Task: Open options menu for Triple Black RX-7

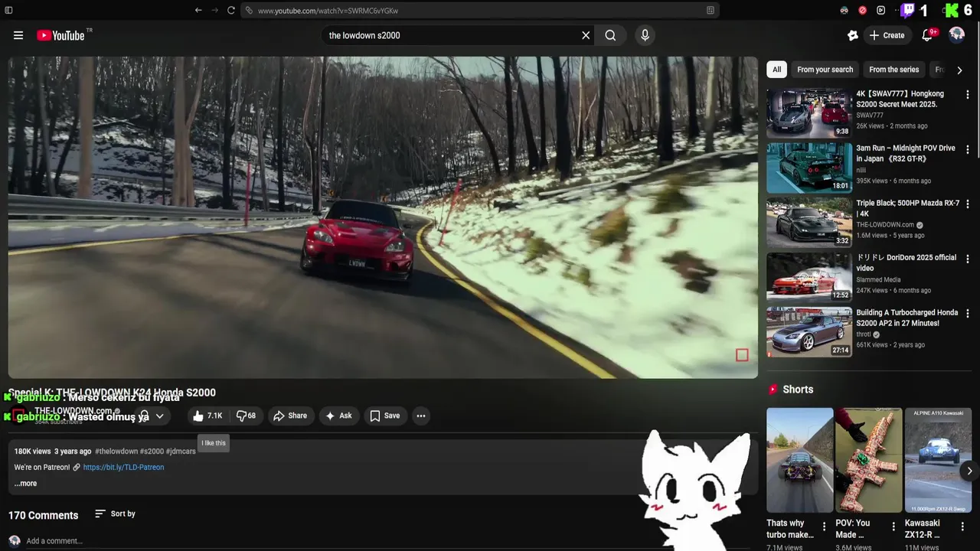Action: pyautogui.click(x=967, y=204)
